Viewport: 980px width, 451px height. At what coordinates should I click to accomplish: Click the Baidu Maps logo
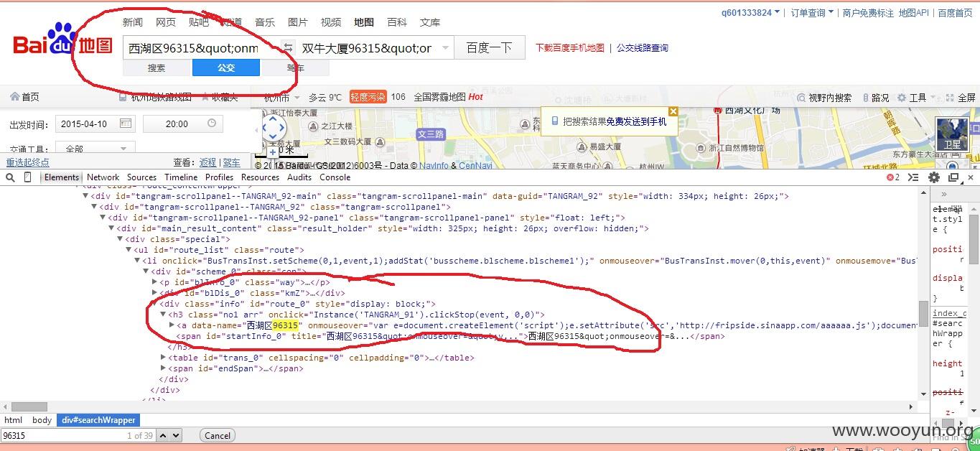tap(62, 40)
